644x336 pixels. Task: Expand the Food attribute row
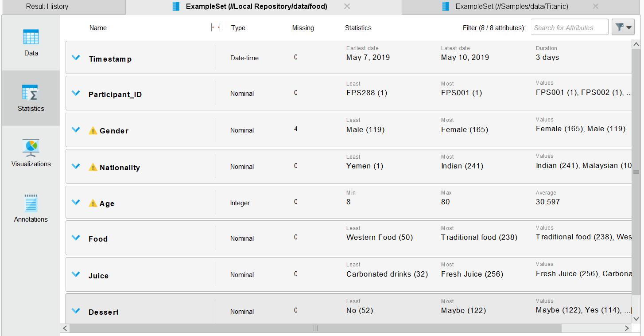(76, 238)
